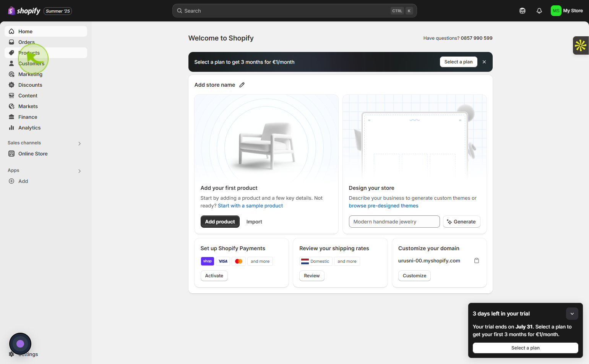Click the Import button
Viewport: 589px width, 364px height.
(254, 222)
